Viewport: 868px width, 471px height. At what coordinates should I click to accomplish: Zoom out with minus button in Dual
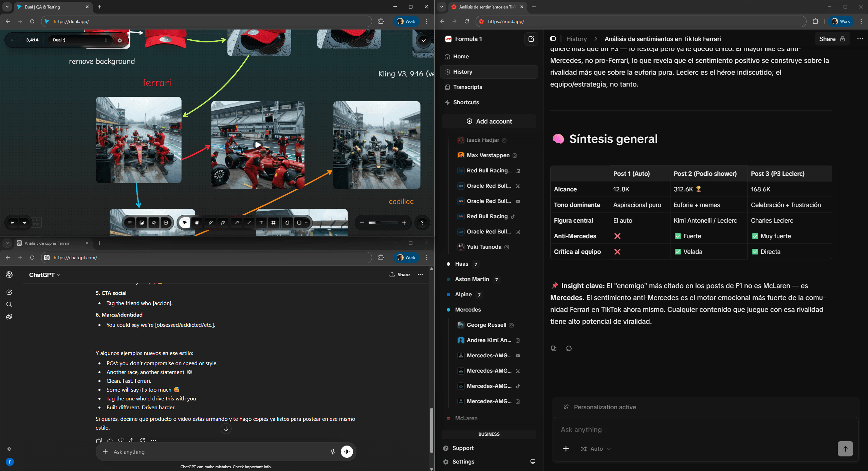coord(362,223)
